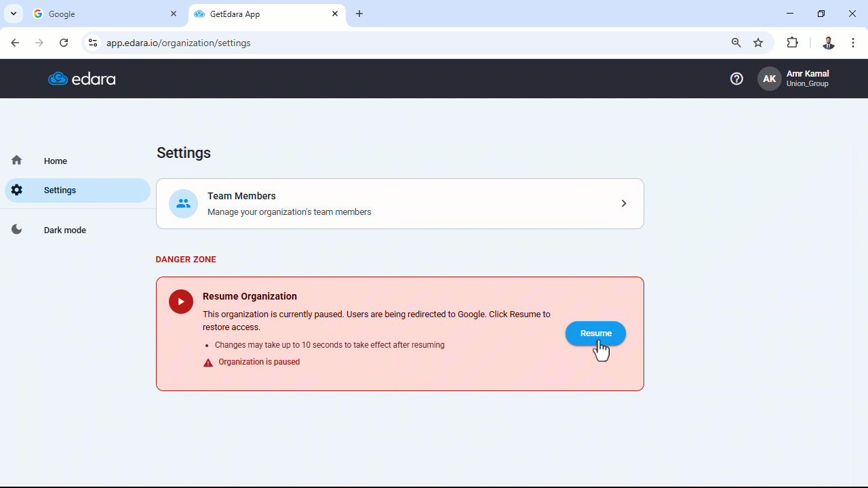The height and width of the screenshot is (488, 868).
Task: Click the Resume button
Action: [595, 333]
